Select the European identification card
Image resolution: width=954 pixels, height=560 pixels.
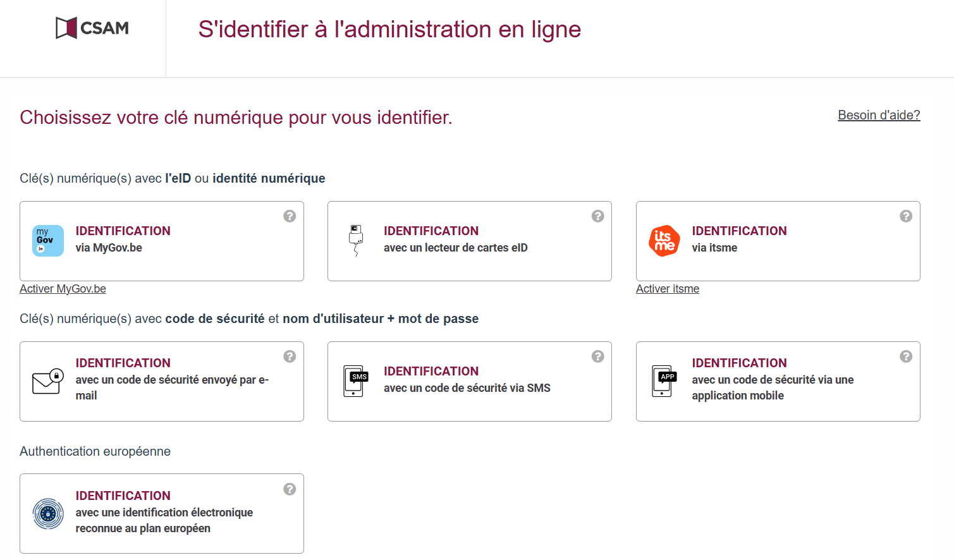click(162, 513)
